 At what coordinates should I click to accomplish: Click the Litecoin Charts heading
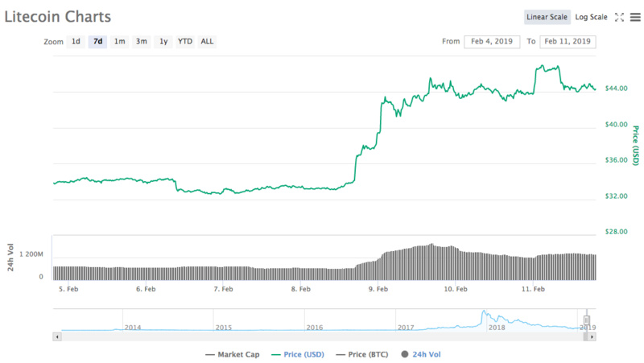[57, 17]
